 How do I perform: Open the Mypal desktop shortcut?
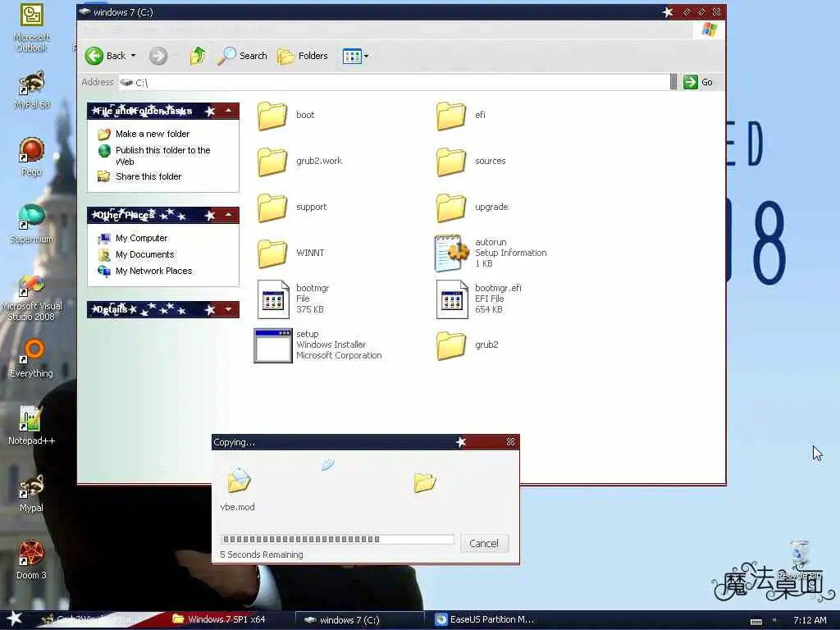coord(32,493)
